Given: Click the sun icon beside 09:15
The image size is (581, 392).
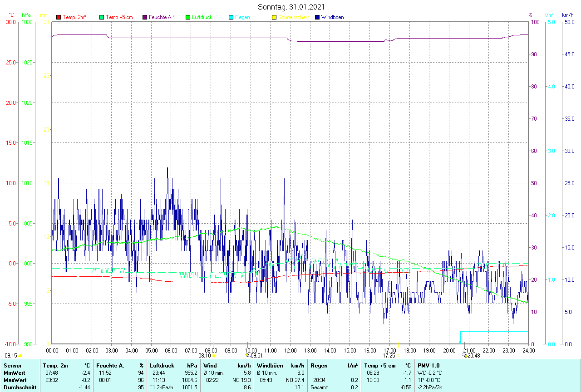Looking at the screenshot, I should click(20, 356).
